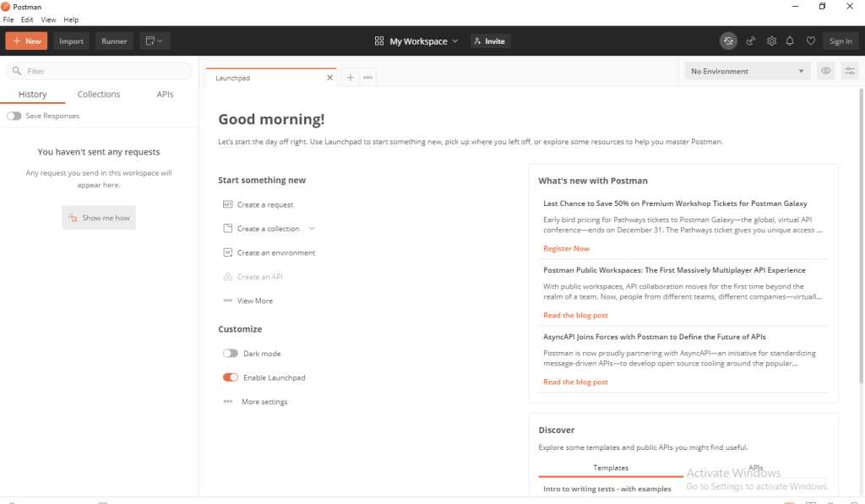The width and height of the screenshot is (865, 504).
Task: Open the No Environment dropdown
Action: click(x=747, y=71)
